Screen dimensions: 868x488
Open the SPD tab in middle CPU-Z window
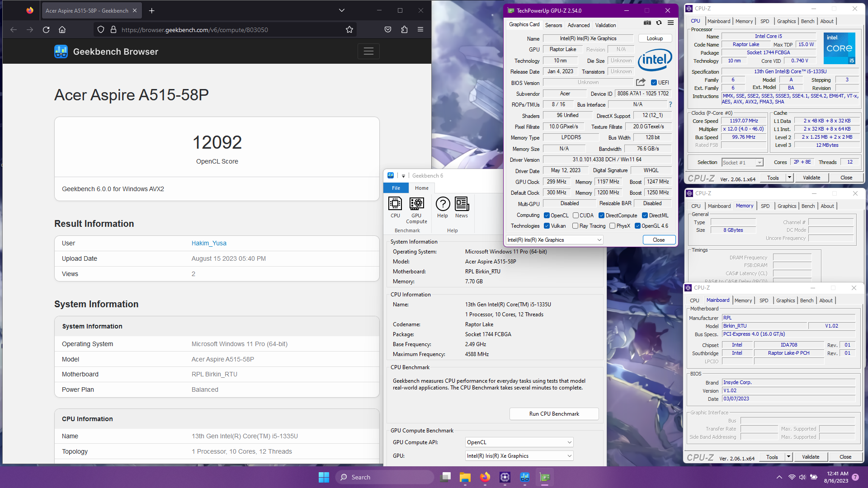[765, 206]
